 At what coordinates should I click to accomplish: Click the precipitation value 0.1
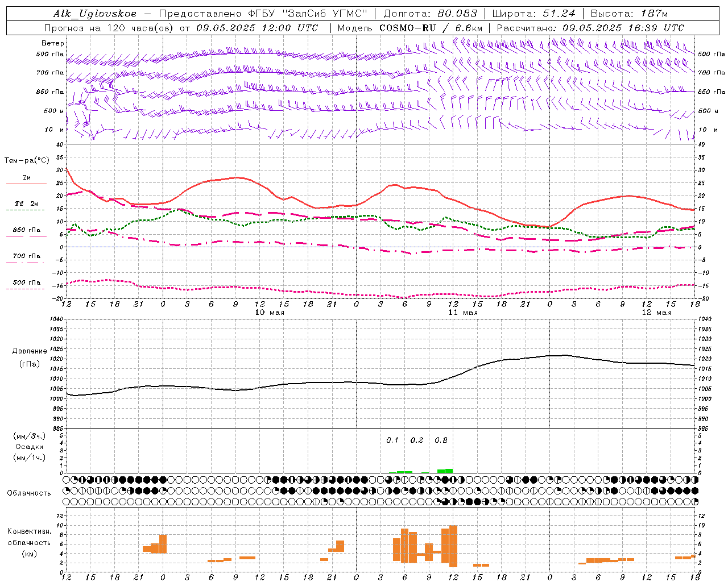click(x=392, y=440)
